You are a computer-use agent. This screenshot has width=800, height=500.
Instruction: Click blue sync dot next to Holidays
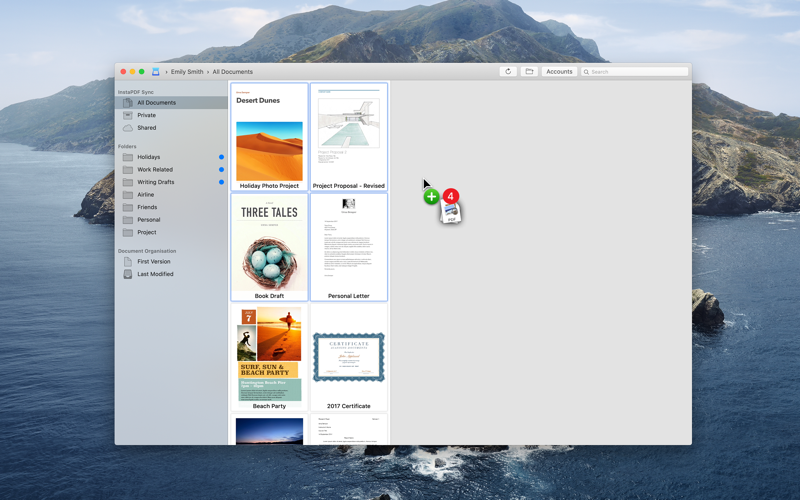(221, 157)
